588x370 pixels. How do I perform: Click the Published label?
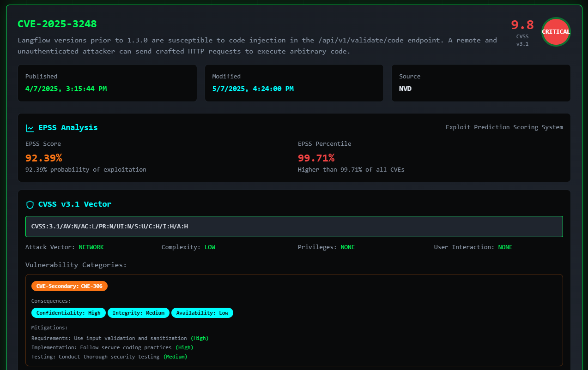coord(41,77)
